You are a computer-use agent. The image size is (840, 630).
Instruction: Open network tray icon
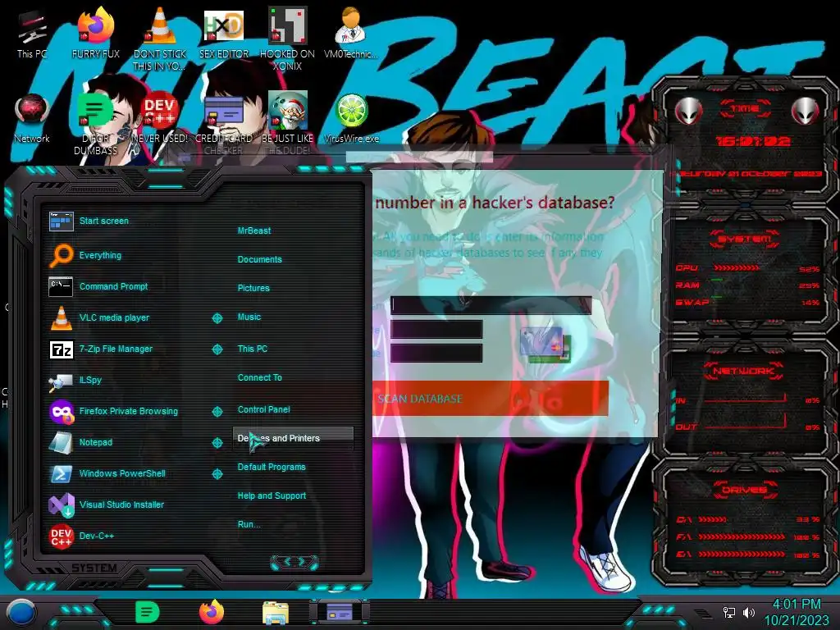(x=729, y=612)
